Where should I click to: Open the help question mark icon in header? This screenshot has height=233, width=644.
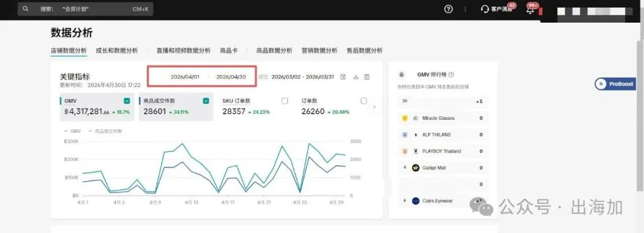448,9
